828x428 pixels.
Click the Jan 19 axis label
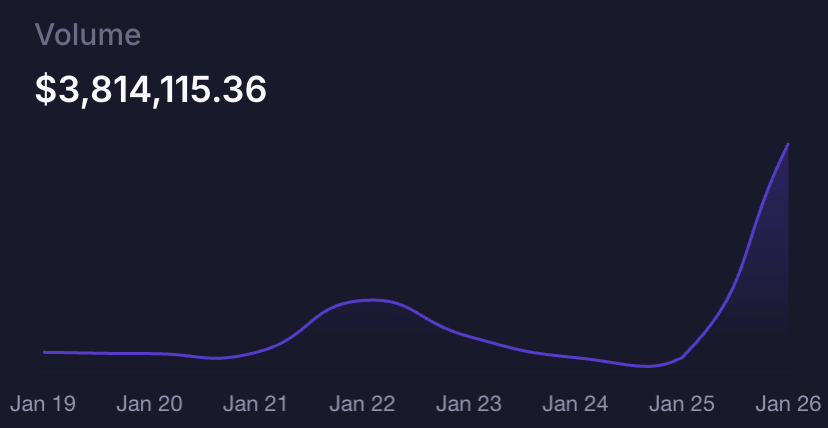(43, 404)
